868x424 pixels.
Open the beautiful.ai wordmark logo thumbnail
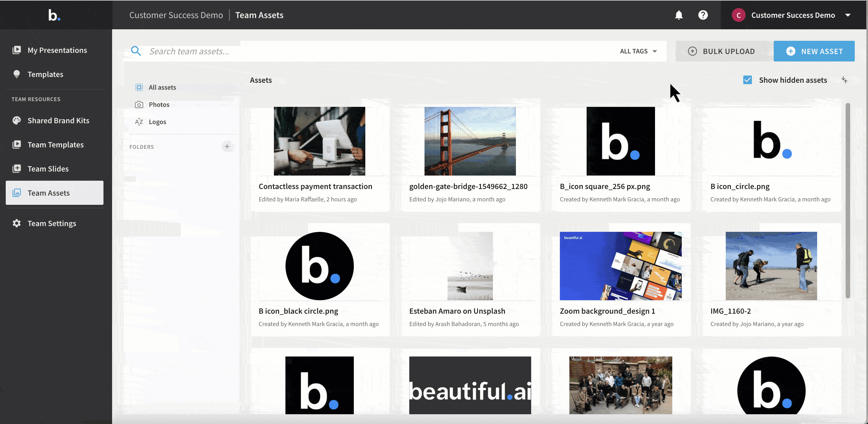(x=470, y=385)
